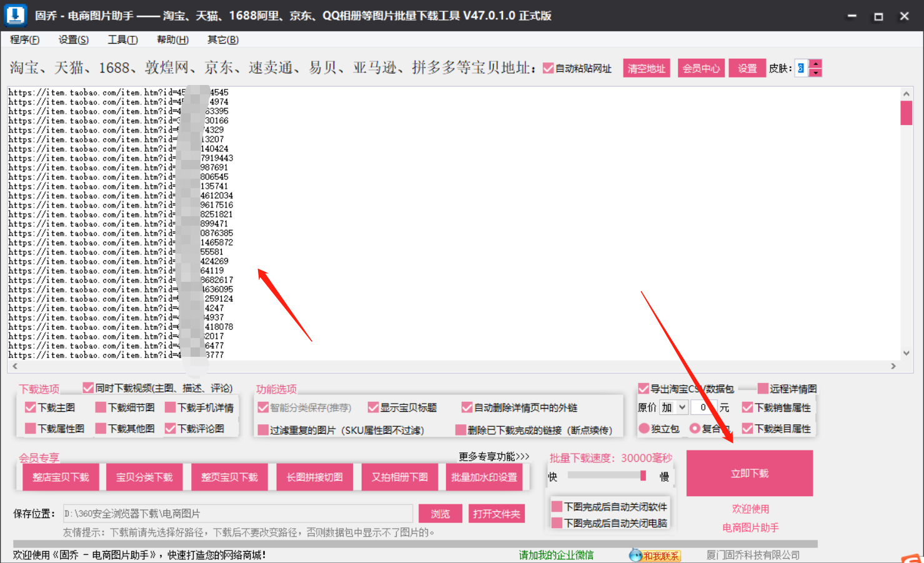
Task: Click inside the URL list text area
Action: click(454, 223)
